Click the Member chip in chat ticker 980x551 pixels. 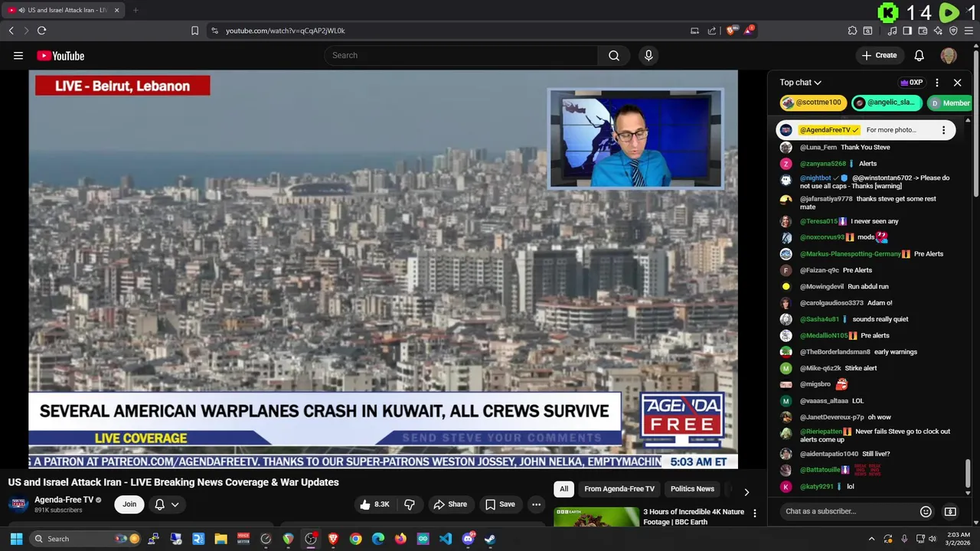[949, 103]
